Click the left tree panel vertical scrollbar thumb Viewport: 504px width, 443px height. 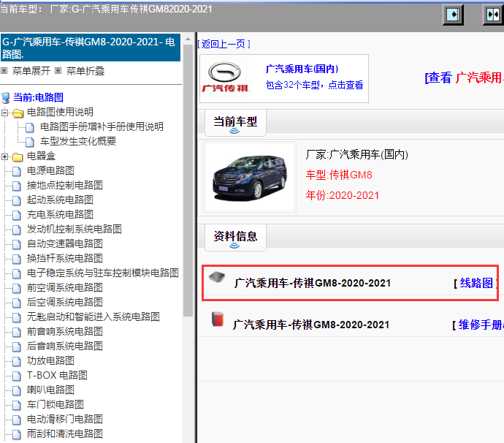(188, 180)
